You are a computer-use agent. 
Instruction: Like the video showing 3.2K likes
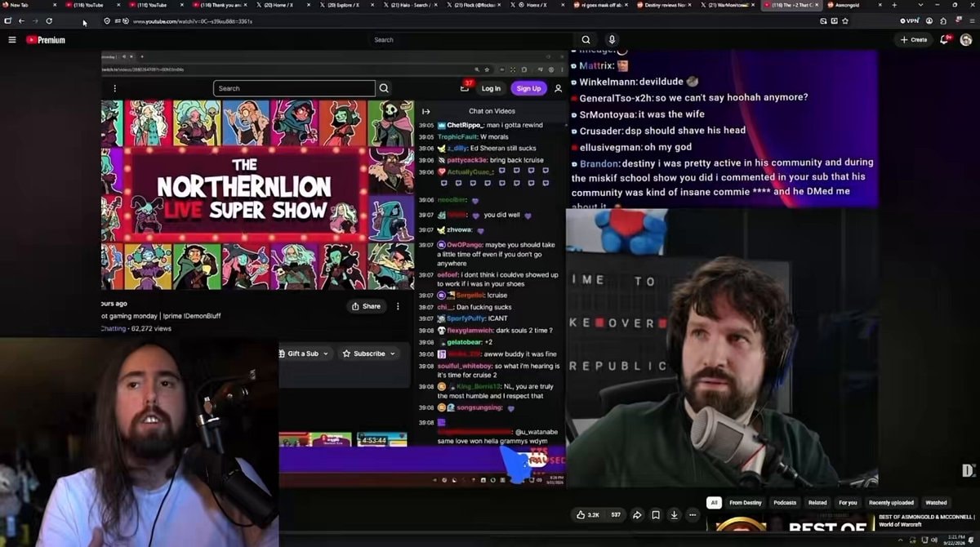pyautogui.click(x=589, y=515)
